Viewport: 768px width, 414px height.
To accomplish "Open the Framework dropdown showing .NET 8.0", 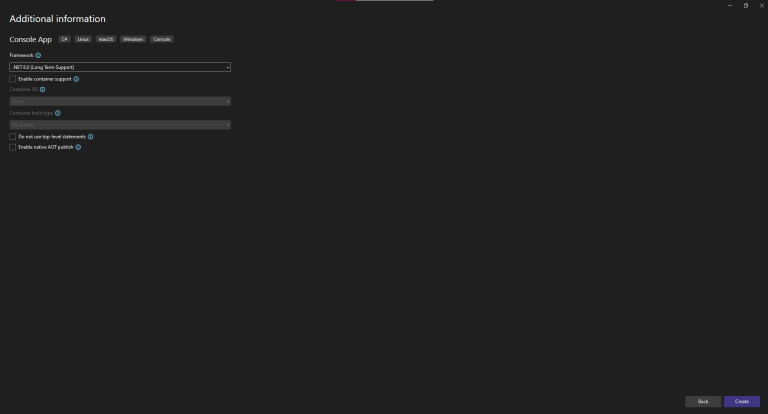I will click(120, 67).
